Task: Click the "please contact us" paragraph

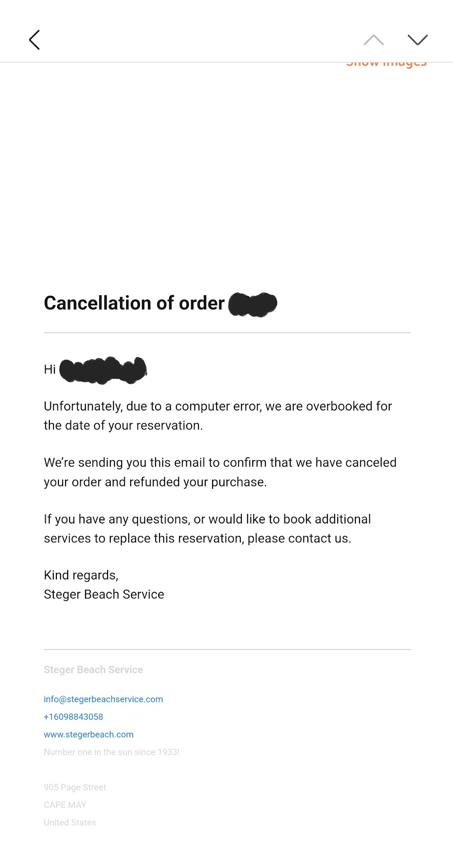Action: point(207,528)
